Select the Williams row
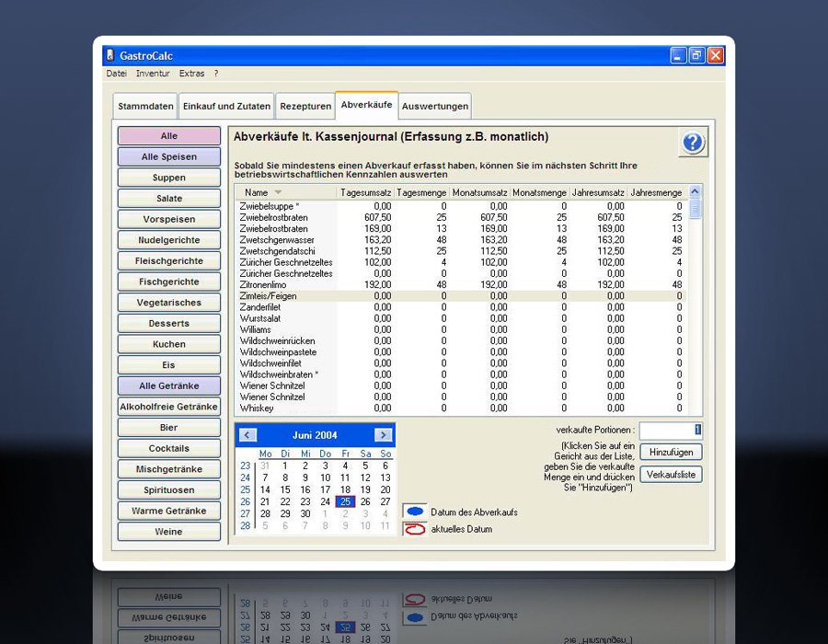This screenshot has height=644, width=828. (461, 330)
